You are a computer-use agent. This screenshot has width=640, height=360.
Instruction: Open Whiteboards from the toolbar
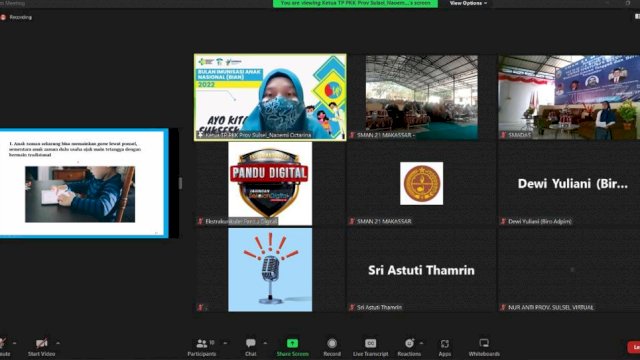(x=484, y=347)
